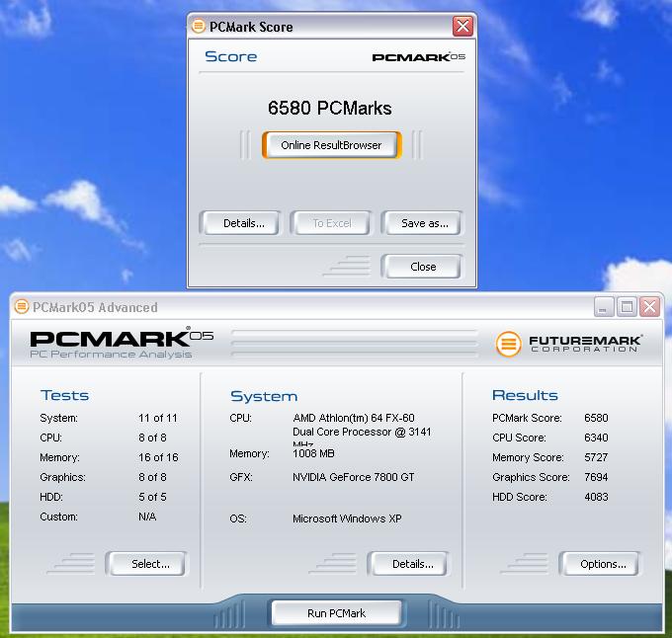
Task: Save the score with Save as...
Action: 424,223
